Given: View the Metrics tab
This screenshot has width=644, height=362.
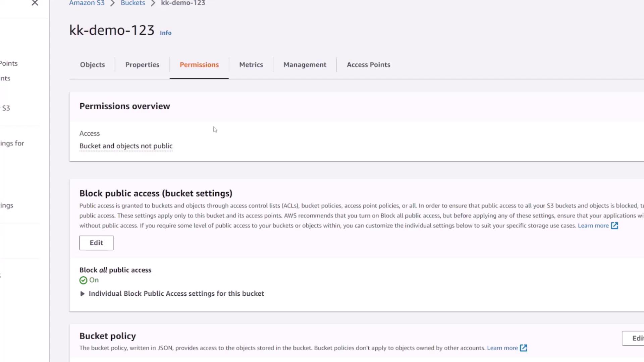Looking at the screenshot, I should click(x=251, y=65).
